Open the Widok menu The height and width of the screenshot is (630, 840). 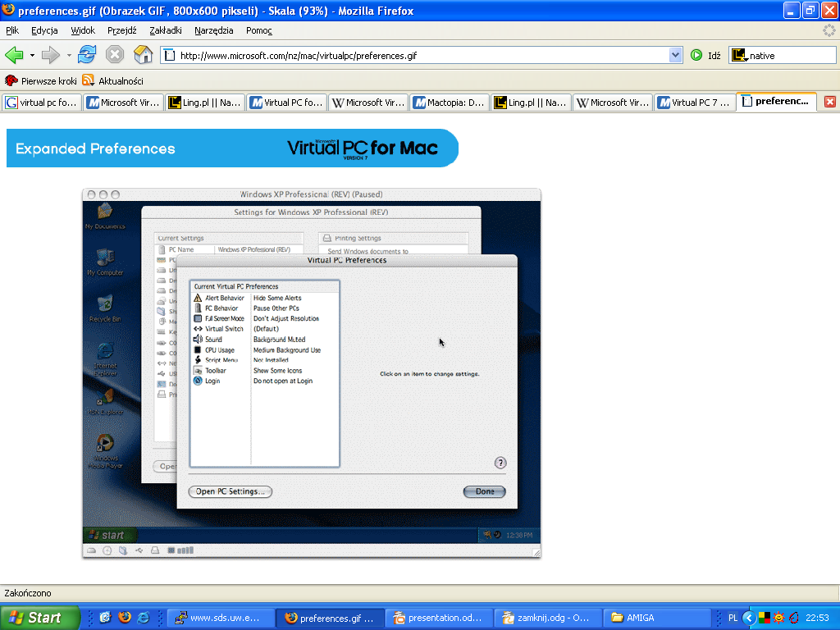83,30
